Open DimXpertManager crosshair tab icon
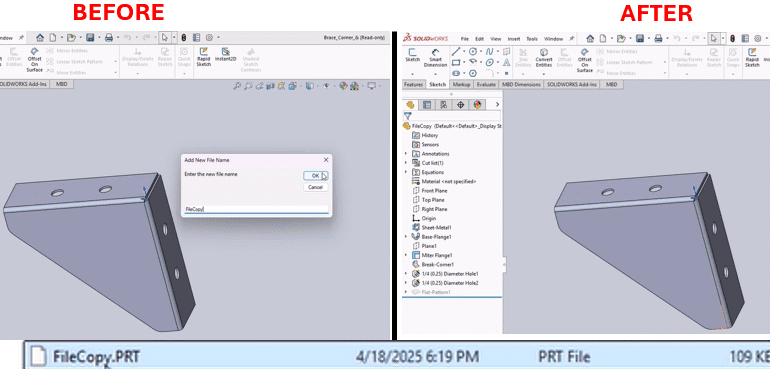770x369 pixels. [x=461, y=105]
